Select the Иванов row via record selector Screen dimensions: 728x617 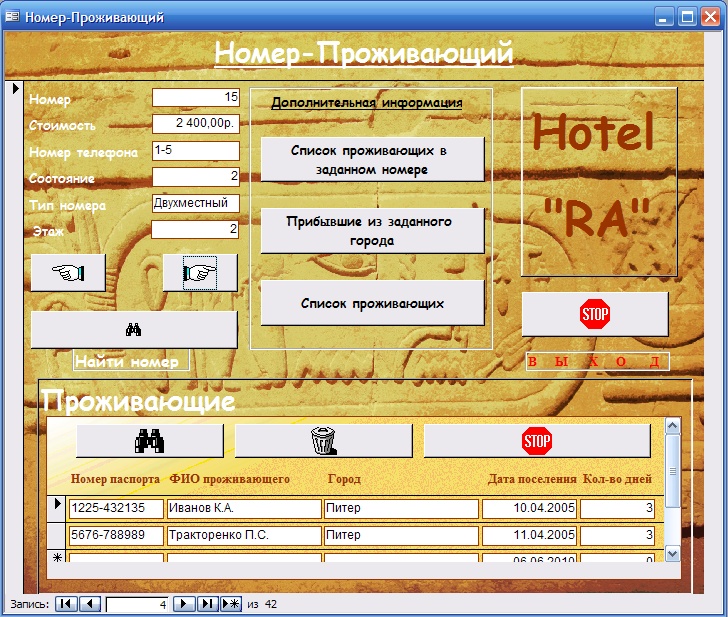pyautogui.click(x=57, y=508)
